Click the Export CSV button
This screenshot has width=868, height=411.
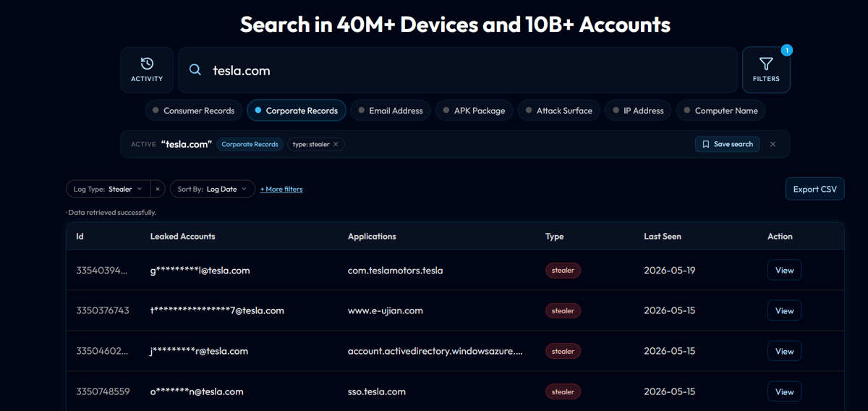point(814,189)
